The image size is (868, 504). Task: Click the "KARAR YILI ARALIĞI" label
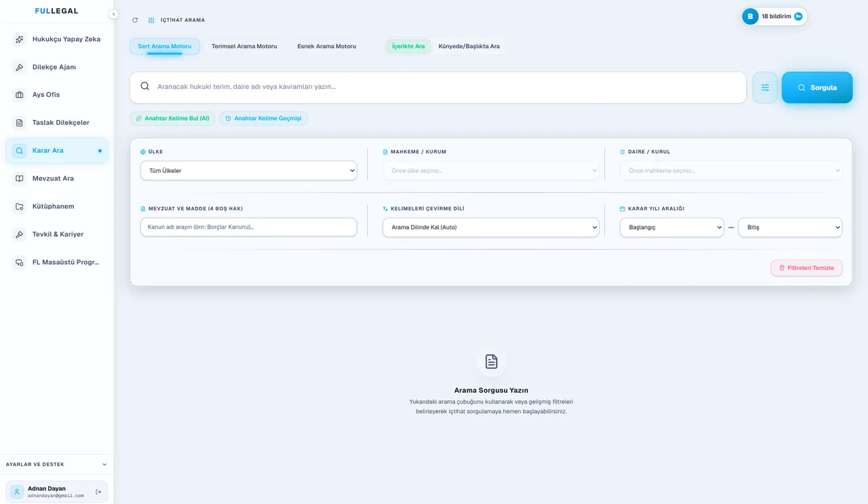point(655,209)
